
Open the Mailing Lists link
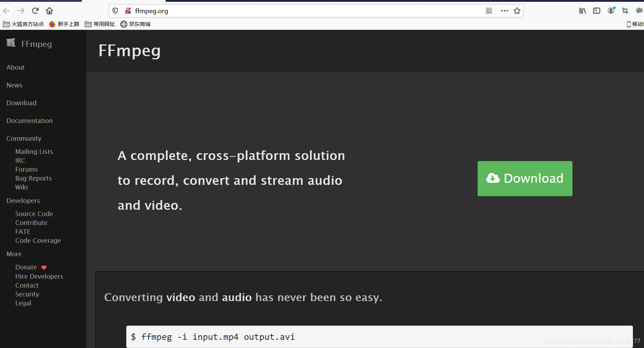[x=34, y=151]
